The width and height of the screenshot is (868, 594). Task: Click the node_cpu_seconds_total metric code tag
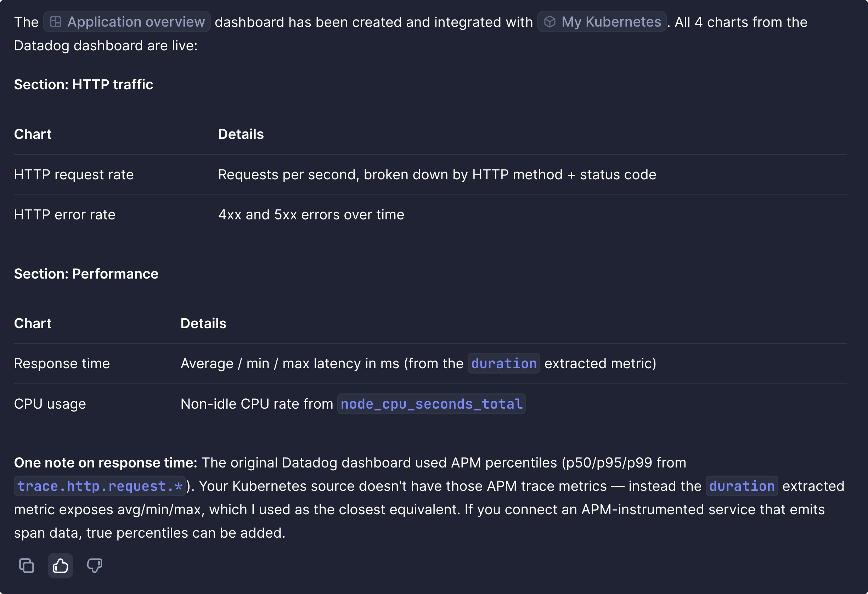click(x=432, y=404)
